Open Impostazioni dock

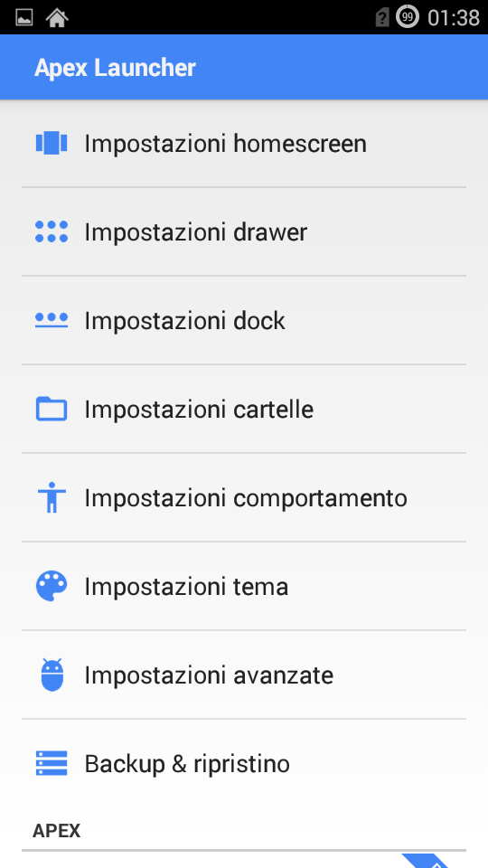click(244, 320)
